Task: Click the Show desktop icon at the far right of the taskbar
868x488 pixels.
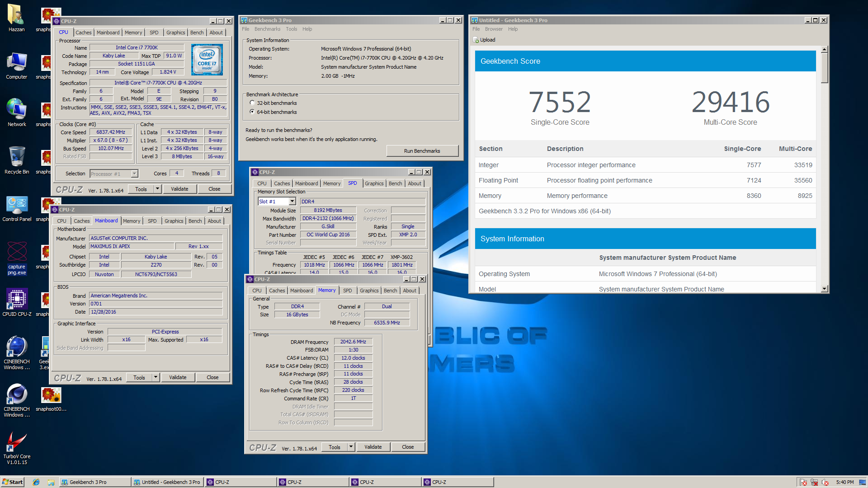Action: (863, 482)
